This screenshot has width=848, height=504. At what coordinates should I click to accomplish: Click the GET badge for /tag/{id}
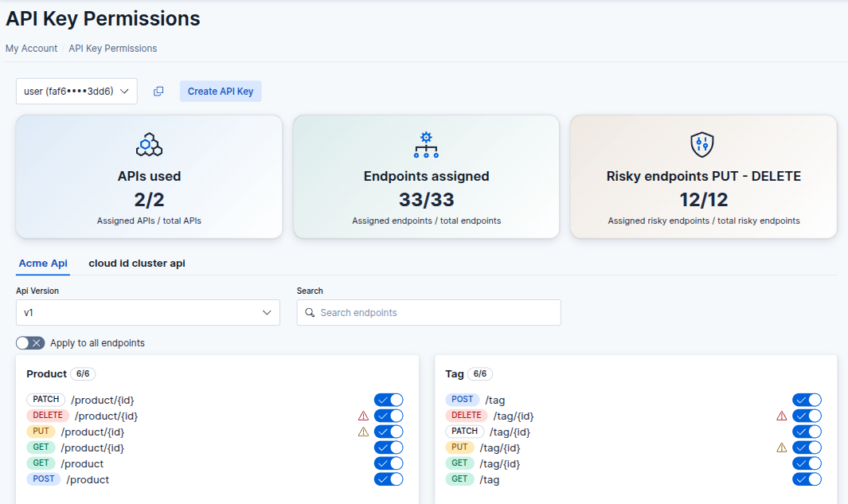click(x=459, y=463)
